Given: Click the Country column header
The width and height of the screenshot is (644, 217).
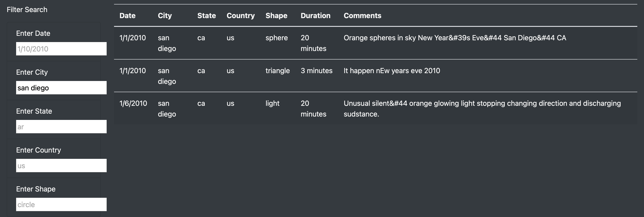Looking at the screenshot, I should (x=241, y=15).
